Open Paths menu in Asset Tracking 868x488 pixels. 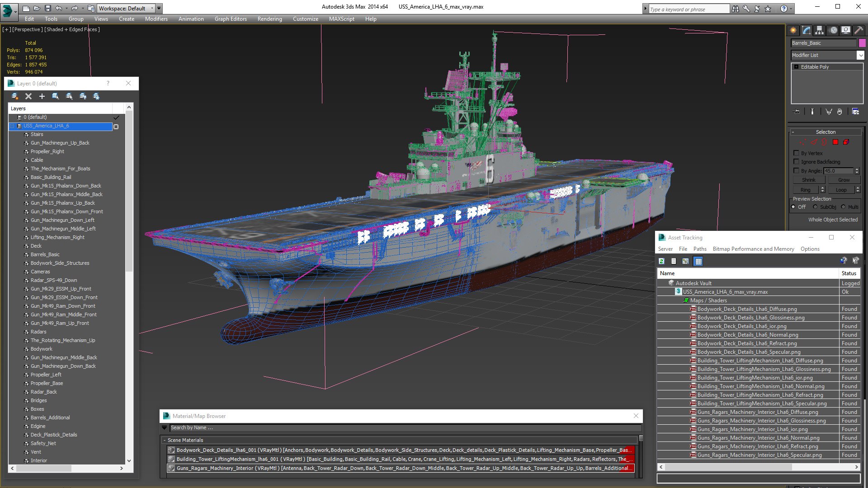pyautogui.click(x=700, y=249)
